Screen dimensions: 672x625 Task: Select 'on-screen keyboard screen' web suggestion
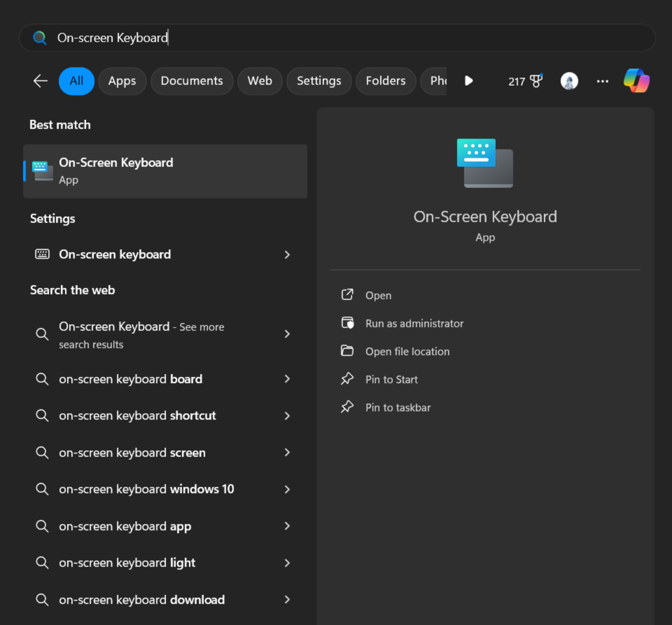[x=165, y=452]
